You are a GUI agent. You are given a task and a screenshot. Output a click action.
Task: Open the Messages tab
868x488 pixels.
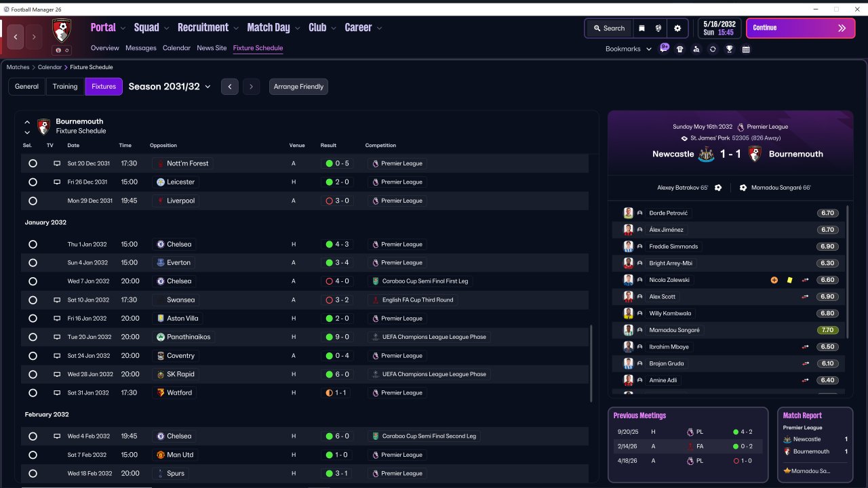(141, 48)
